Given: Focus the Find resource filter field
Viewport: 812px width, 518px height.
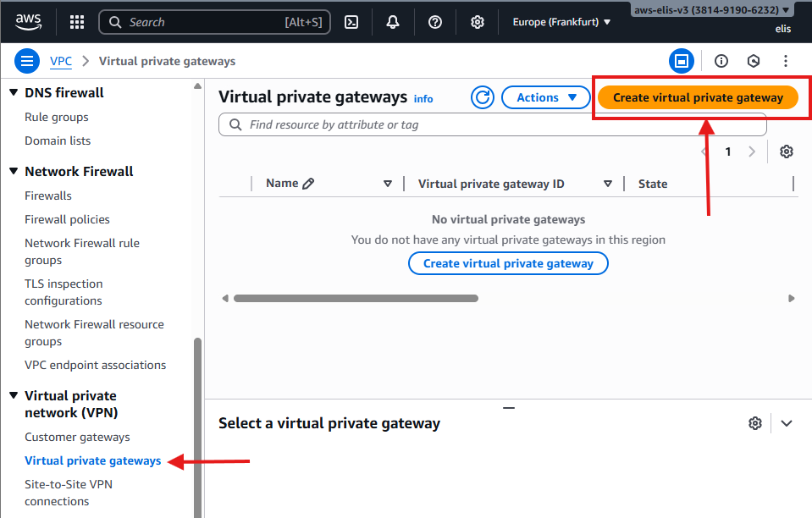Looking at the screenshot, I should (500, 124).
